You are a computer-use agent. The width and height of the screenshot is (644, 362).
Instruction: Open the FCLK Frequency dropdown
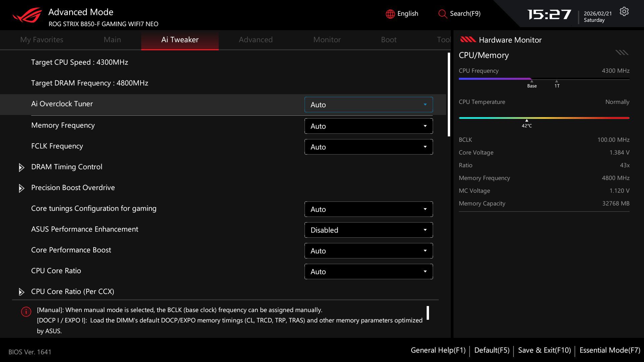[369, 147]
